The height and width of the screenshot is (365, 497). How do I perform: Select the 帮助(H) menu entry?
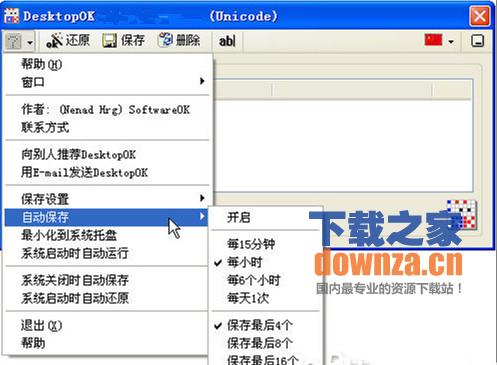[x=107, y=64]
